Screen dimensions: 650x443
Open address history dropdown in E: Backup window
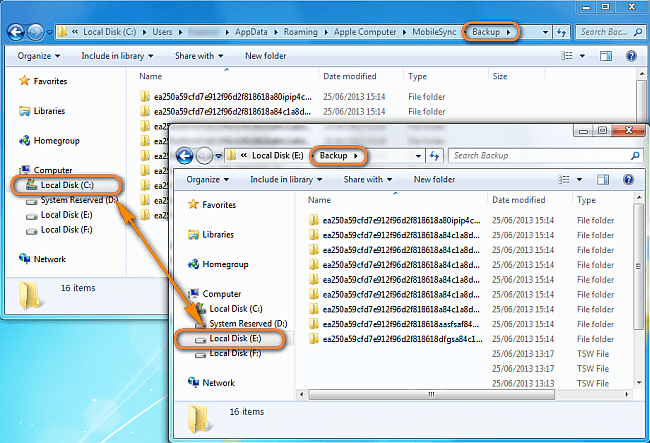click(418, 156)
